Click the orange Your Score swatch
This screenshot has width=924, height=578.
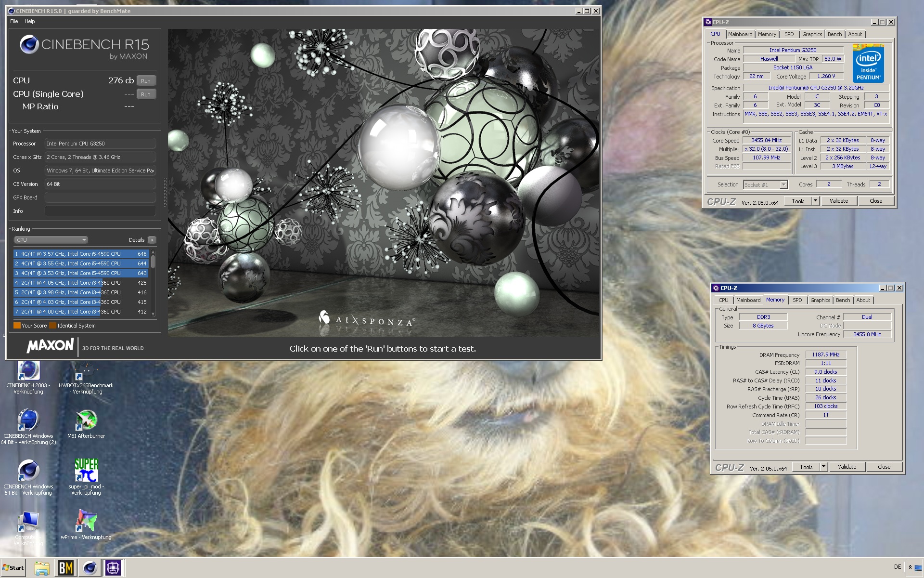(17, 326)
